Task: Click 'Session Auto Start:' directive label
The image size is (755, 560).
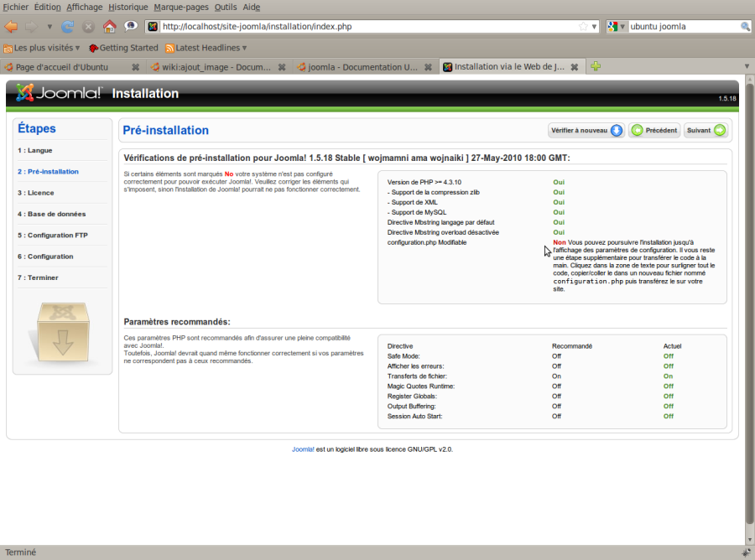Action: coord(414,417)
